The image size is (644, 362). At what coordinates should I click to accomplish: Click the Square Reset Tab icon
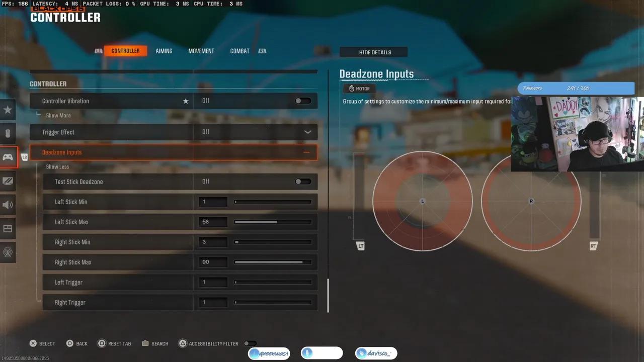pos(102,343)
